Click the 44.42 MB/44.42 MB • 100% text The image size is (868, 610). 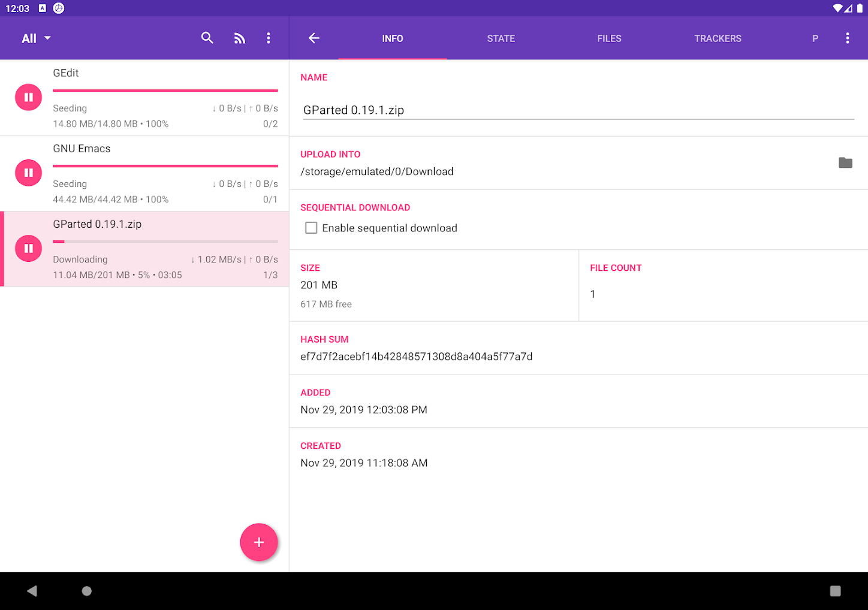111,200
